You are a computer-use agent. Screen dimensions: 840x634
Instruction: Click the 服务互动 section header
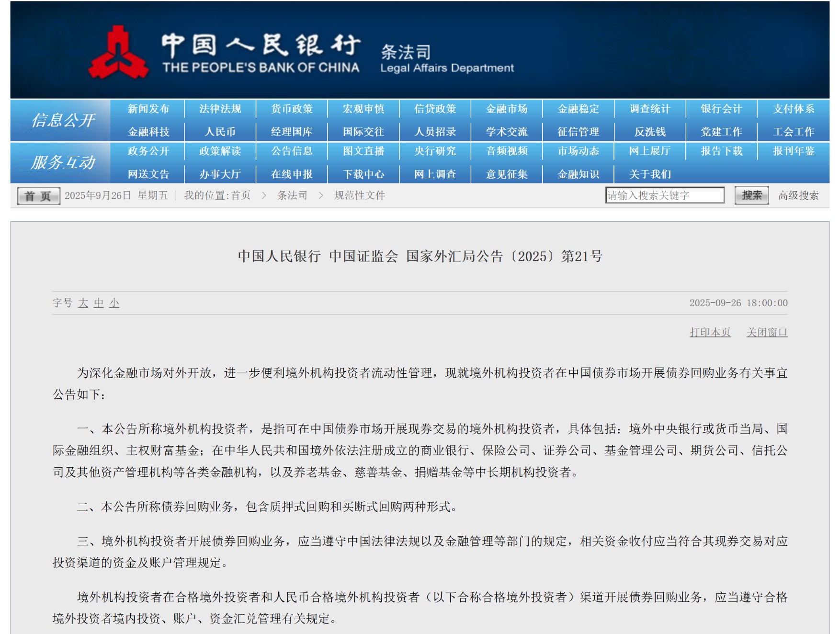point(63,162)
